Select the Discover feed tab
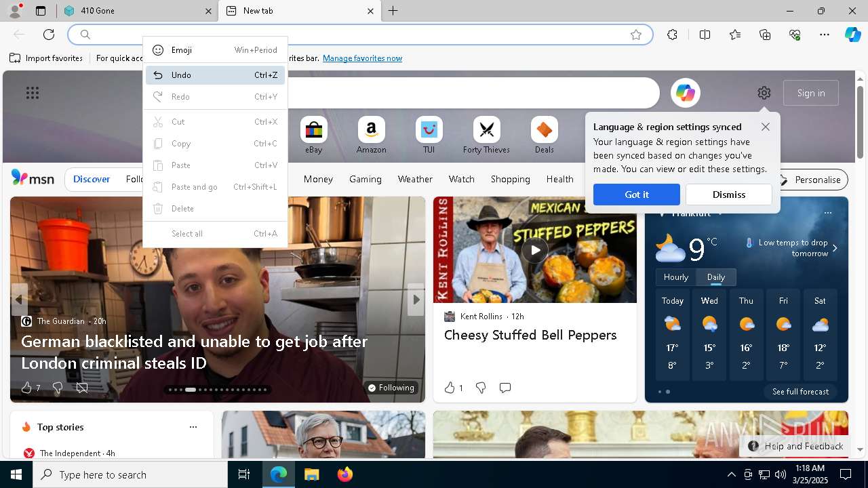This screenshot has width=868, height=488. [92, 179]
